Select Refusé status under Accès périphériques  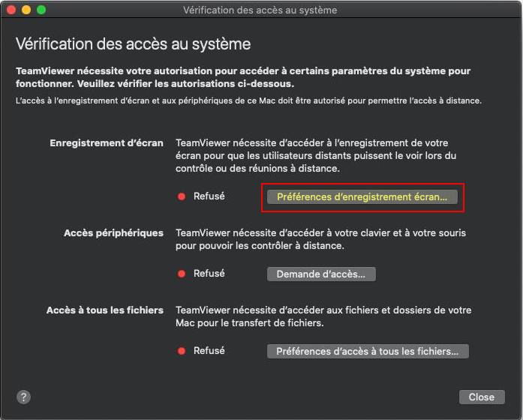click(209, 274)
